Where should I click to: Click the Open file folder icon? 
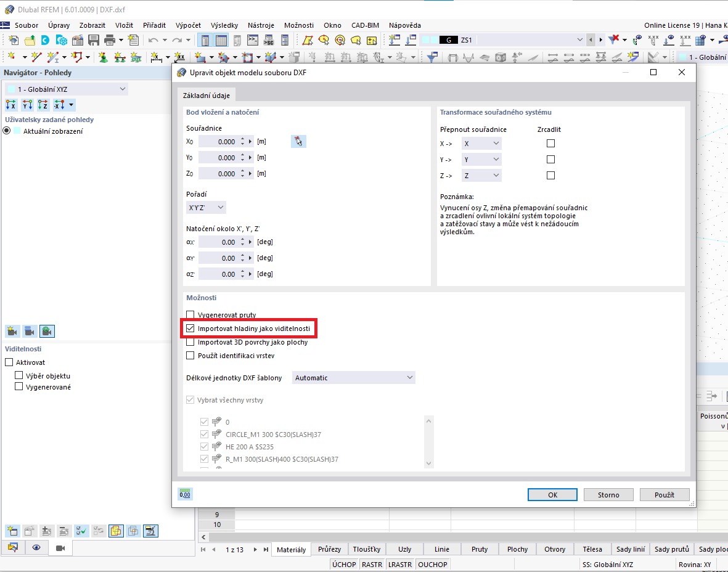[x=30, y=40]
